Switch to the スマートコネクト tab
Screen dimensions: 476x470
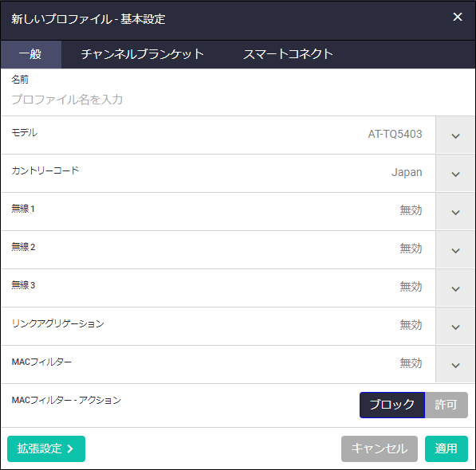(x=288, y=54)
